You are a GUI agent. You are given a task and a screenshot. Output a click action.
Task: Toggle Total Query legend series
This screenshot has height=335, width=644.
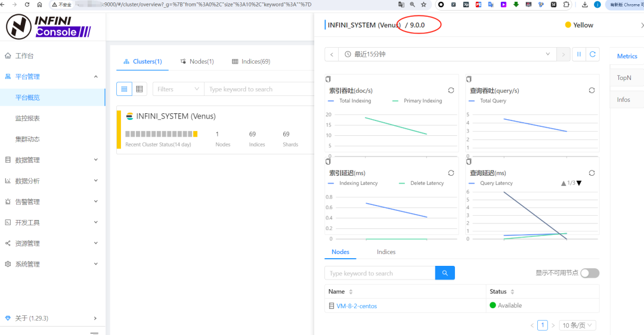tap(488, 101)
